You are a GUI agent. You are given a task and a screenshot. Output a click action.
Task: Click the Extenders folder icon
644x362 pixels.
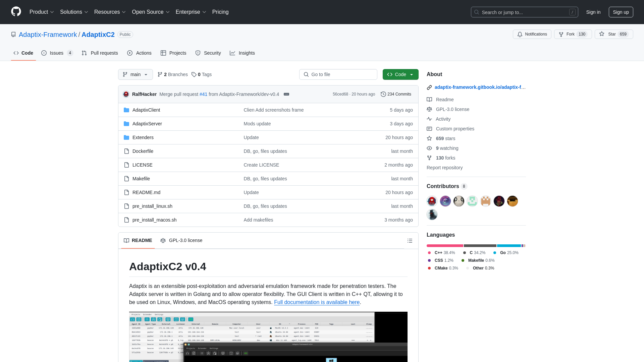click(x=126, y=137)
